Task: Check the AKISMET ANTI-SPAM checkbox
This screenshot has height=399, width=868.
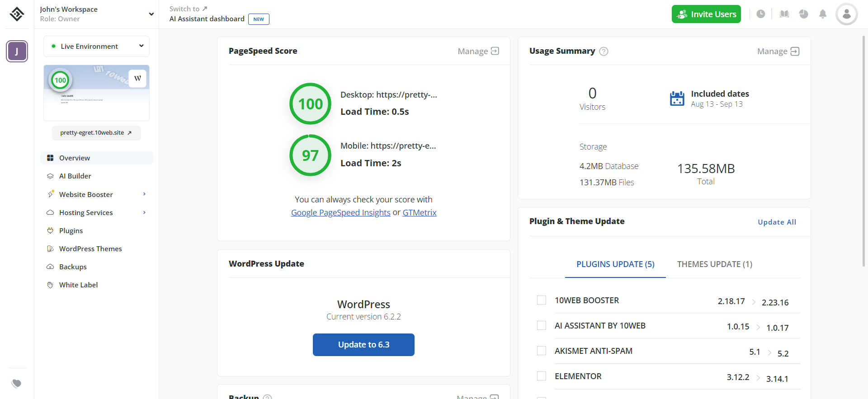Action: click(542, 351)
